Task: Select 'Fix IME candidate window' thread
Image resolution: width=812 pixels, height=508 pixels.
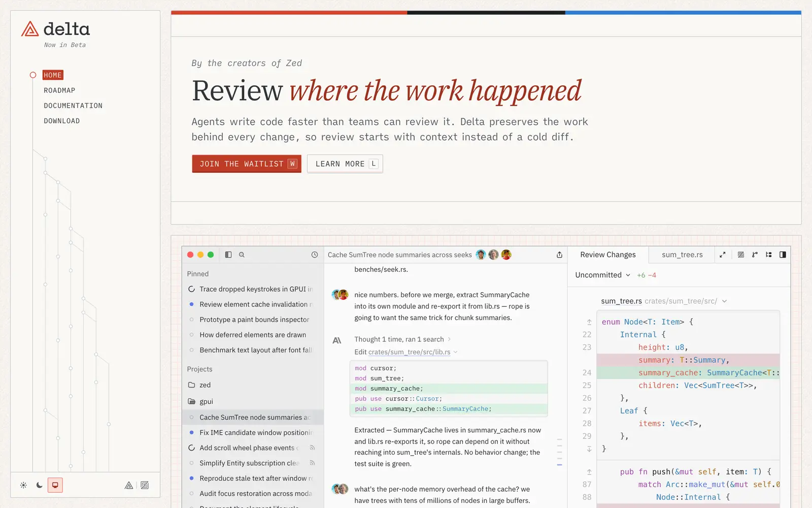Action: [253, 433]
